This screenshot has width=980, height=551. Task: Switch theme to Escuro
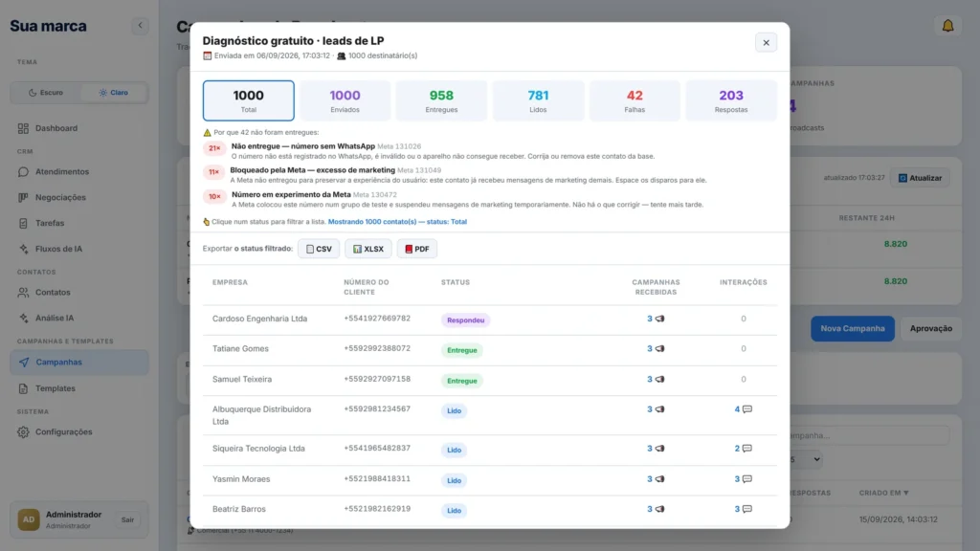(46, 93)
